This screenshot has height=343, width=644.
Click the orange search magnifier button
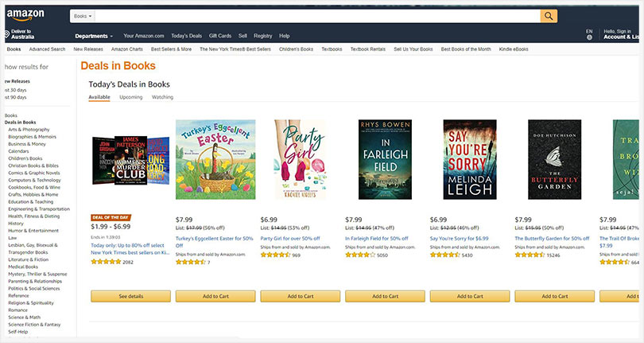pyautogui.click(x=549, y=16)
